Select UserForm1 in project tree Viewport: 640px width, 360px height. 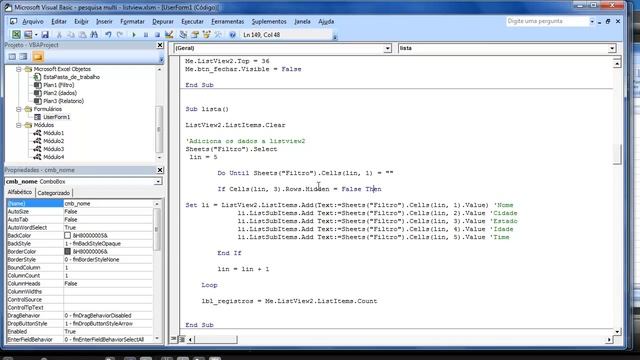pos(56,117)
